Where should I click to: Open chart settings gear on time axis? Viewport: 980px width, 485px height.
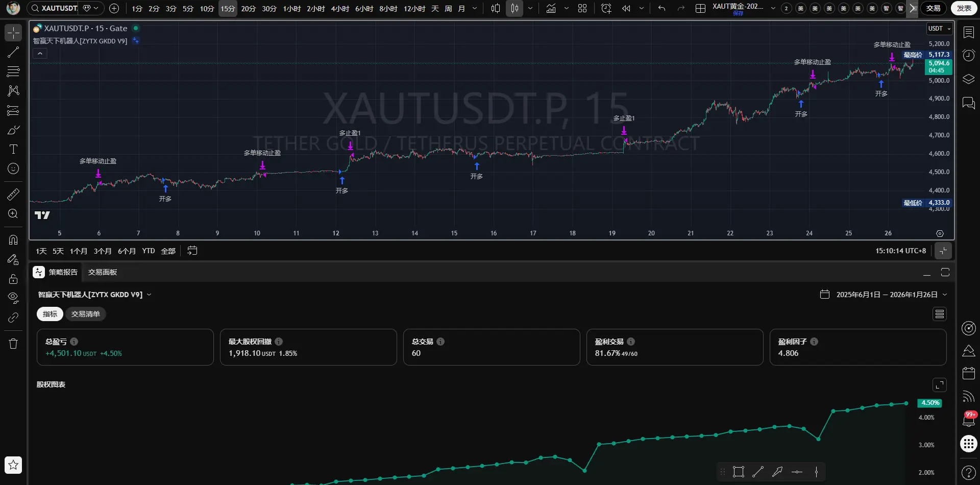940,233
